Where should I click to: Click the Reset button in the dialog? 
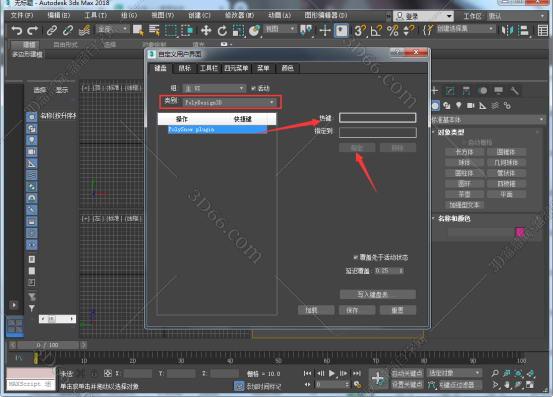coord(398,310)
